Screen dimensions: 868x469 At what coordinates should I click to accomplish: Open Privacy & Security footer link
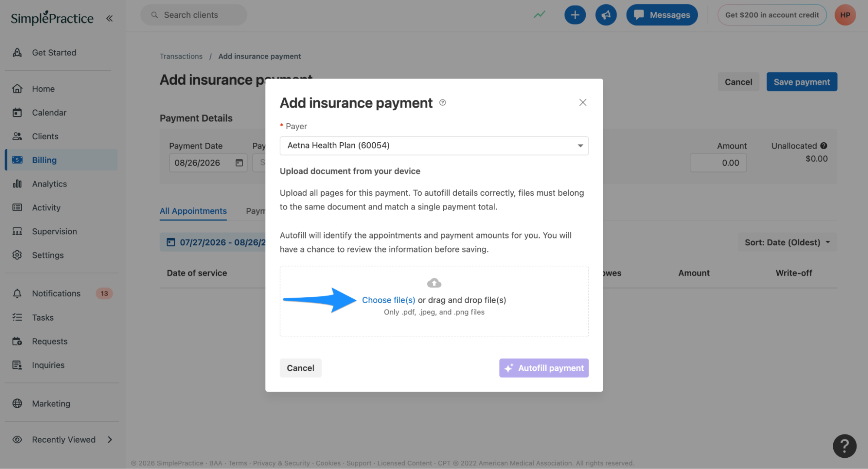click(x=281, y=463)
